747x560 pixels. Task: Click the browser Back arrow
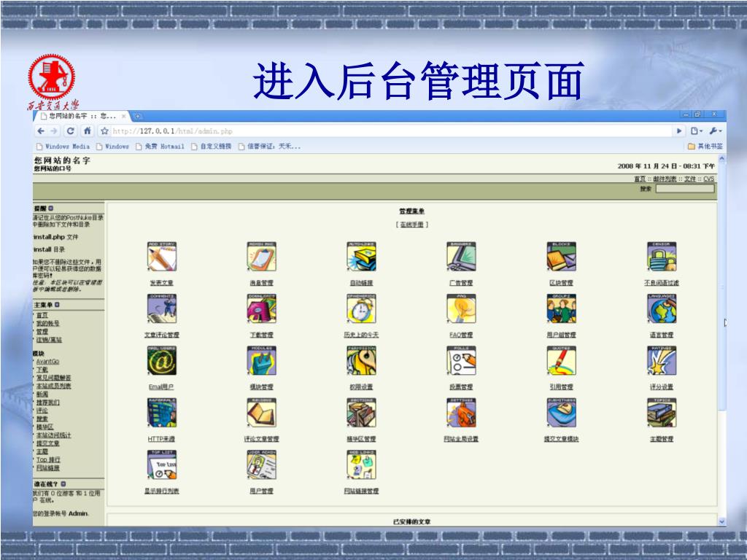coord(41,131)
